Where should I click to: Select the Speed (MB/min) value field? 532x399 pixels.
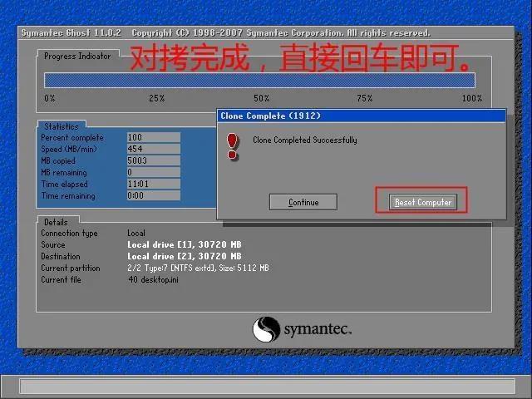point(154,149)
